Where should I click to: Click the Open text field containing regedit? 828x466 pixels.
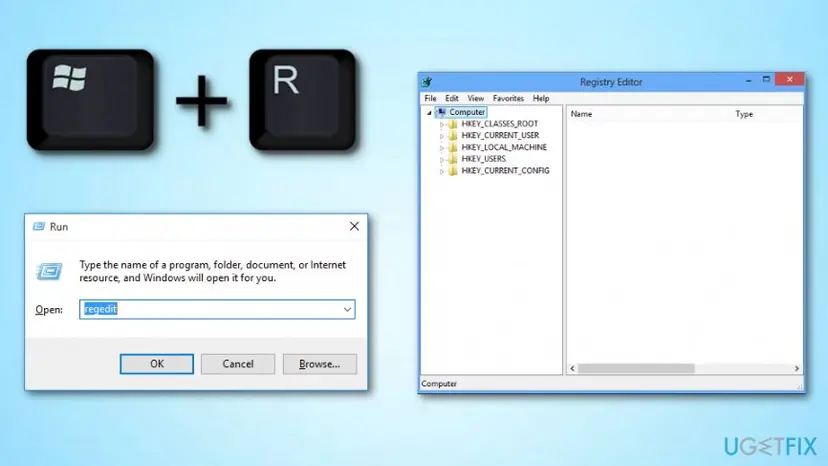pyautogui.click(x=217, y=310)
